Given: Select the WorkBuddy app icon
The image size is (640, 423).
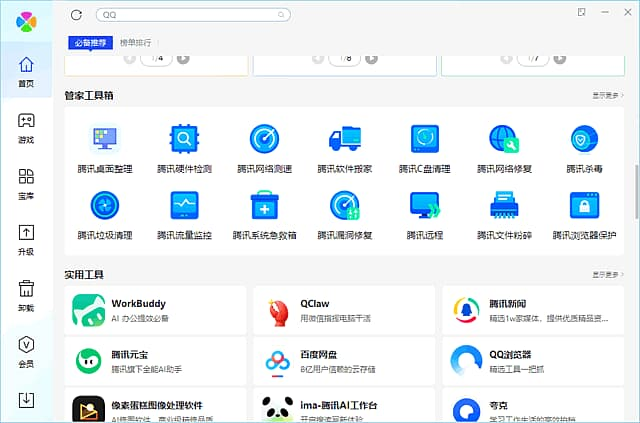Looking at the screenshot, I should 89,310.
